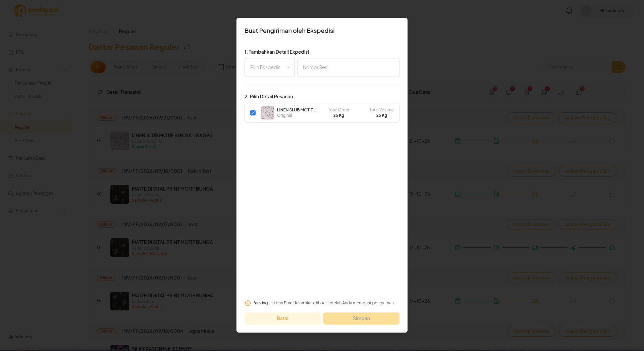Collapse the Pesanan sidebar section
This screenshot has height=351, width=644.
pos(65,114)
